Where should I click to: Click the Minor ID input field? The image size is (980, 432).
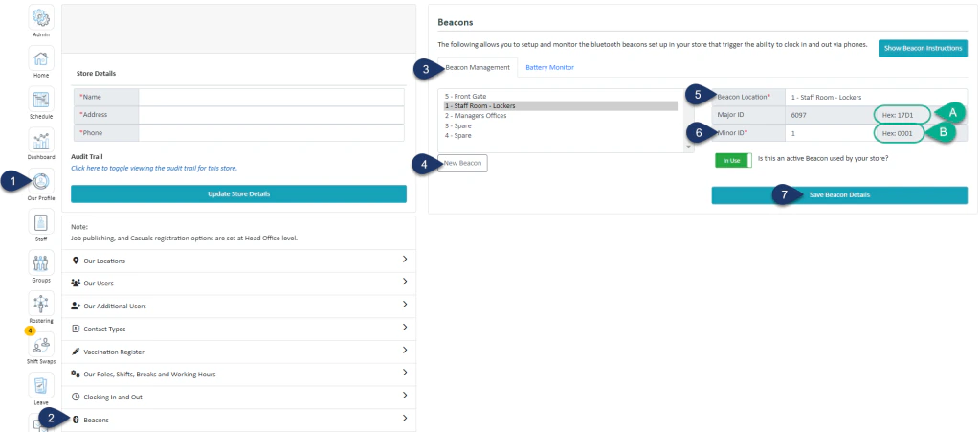[828, 132]
